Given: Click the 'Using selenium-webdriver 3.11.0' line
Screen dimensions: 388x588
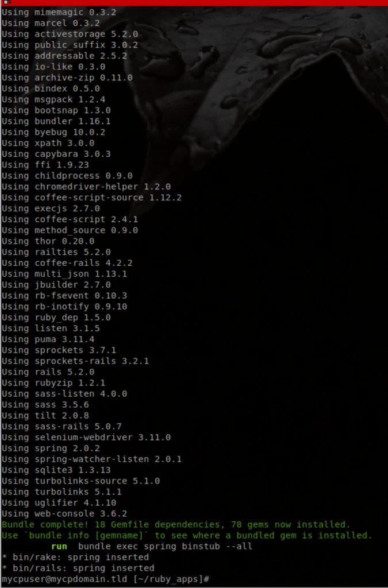Looking at the screenshot, I should [x=86, y=437].
